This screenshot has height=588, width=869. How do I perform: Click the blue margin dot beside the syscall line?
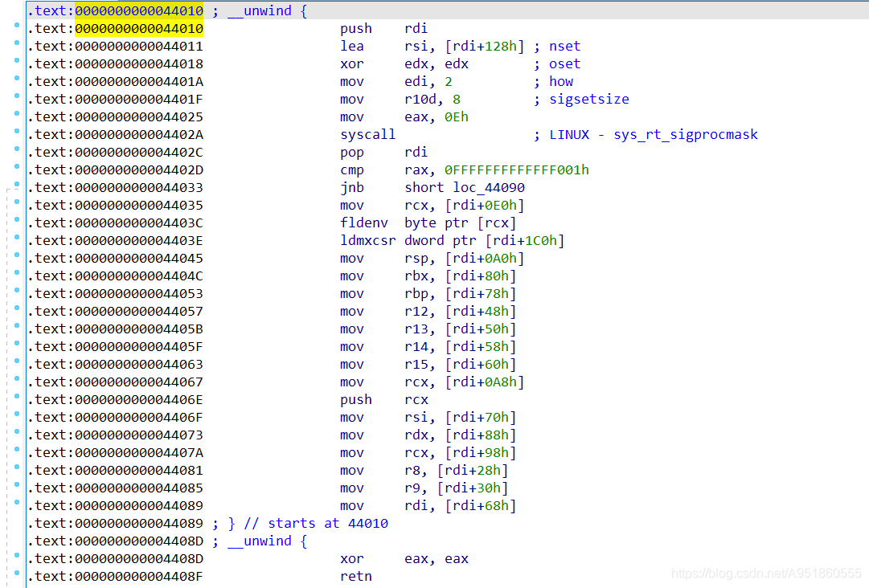(16, 134)
